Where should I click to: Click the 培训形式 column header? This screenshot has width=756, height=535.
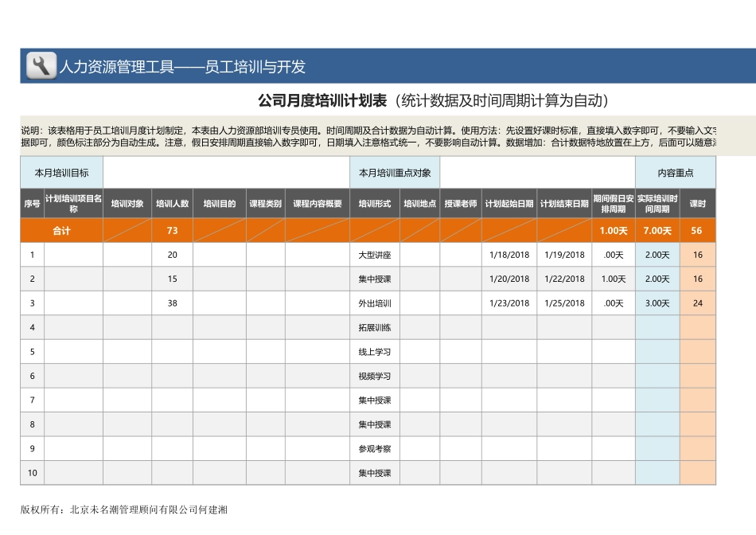coord(375,204)
